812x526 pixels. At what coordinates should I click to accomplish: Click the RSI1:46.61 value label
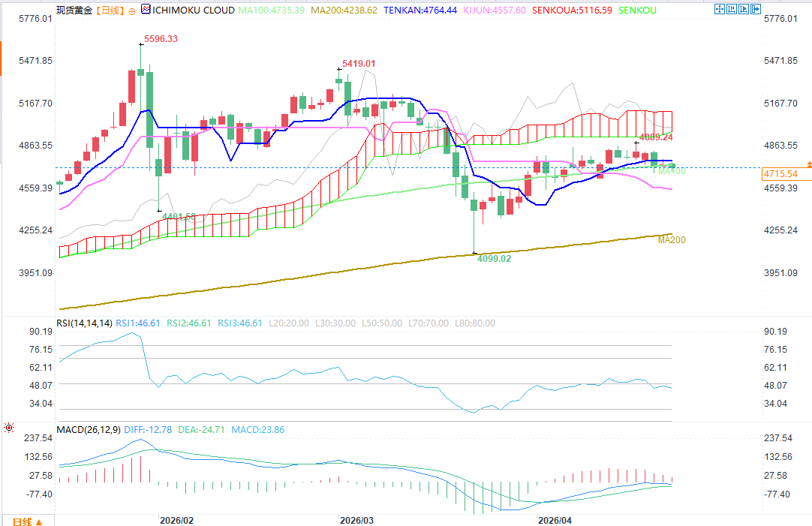(138, 323)
